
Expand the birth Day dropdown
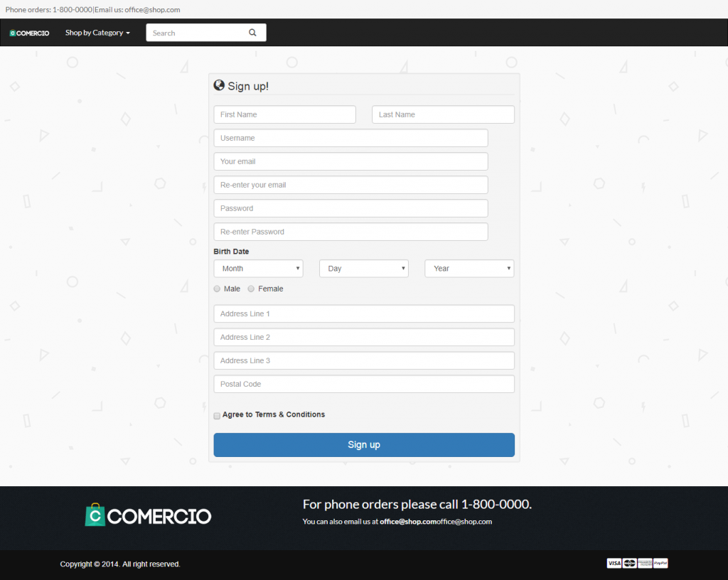tap(363, 269)
